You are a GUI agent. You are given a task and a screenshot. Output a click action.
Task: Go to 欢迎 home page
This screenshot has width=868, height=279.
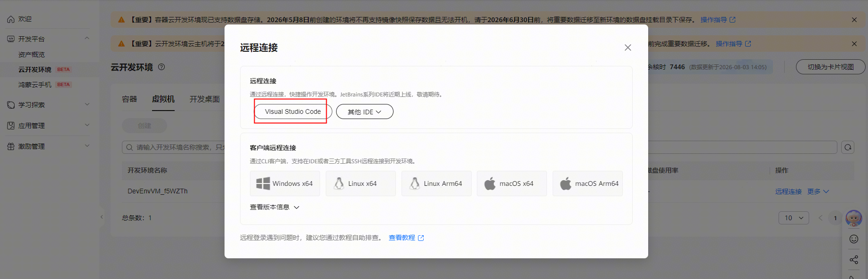tap(25, 19)
